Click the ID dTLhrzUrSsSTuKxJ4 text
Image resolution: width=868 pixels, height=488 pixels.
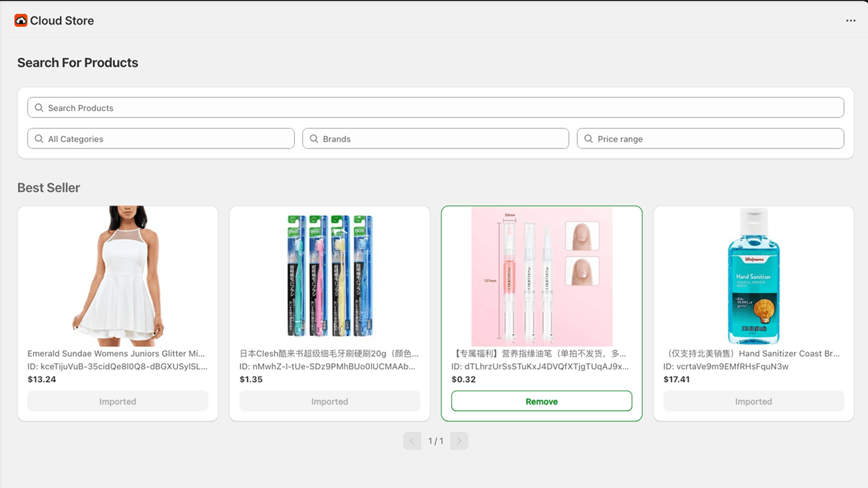[540, 367]
